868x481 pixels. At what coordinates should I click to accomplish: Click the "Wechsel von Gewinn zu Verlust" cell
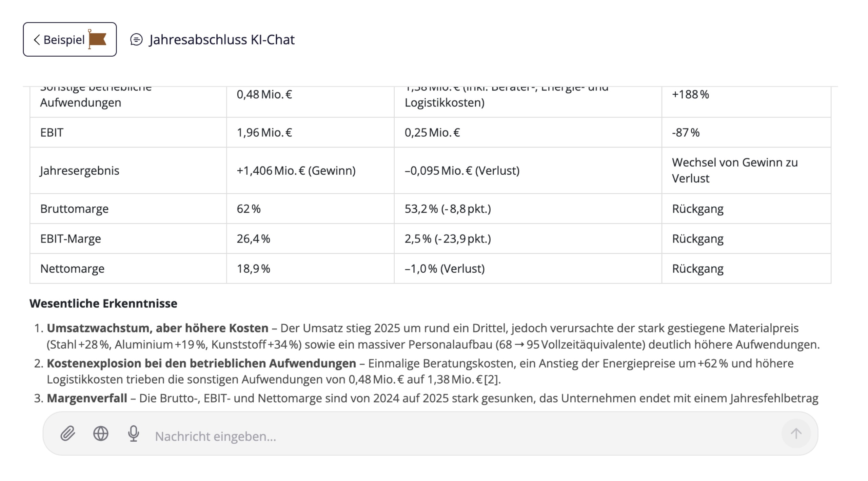tap(734, 170)
